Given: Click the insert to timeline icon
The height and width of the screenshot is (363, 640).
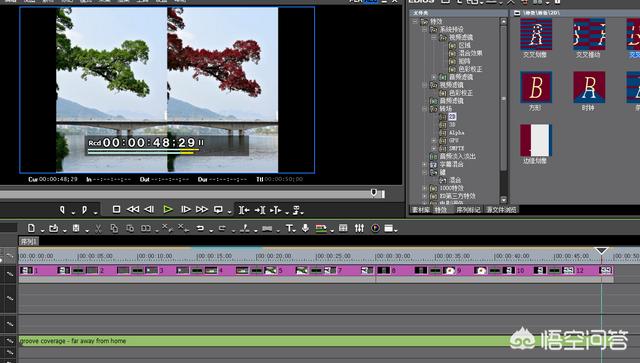Looking at the screenshot, I should pos(244,210).
